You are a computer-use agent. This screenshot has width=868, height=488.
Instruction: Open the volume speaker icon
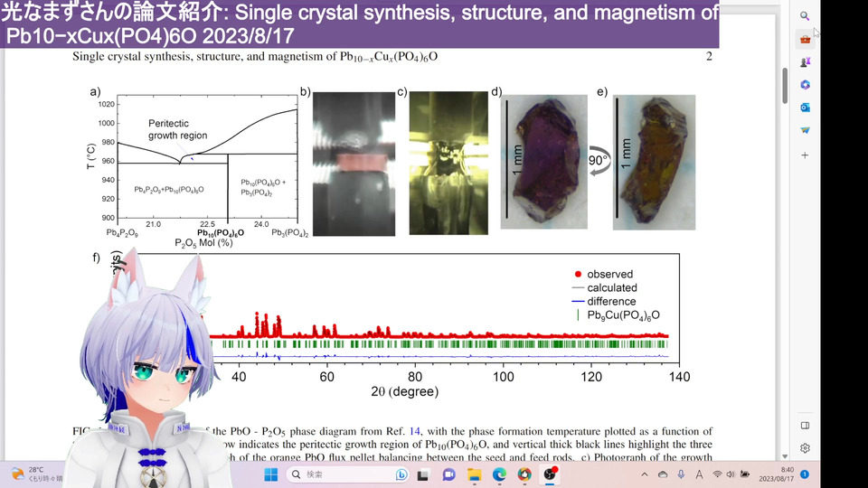click(x=731, y=474)
